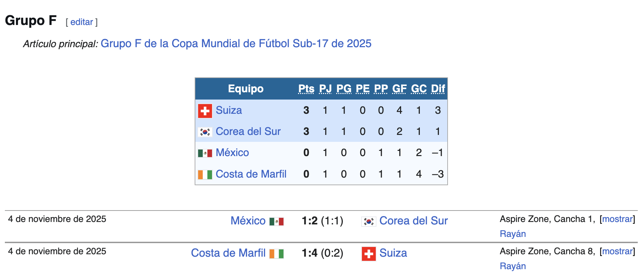Open editar link for Grupo F section

[82, 22]
